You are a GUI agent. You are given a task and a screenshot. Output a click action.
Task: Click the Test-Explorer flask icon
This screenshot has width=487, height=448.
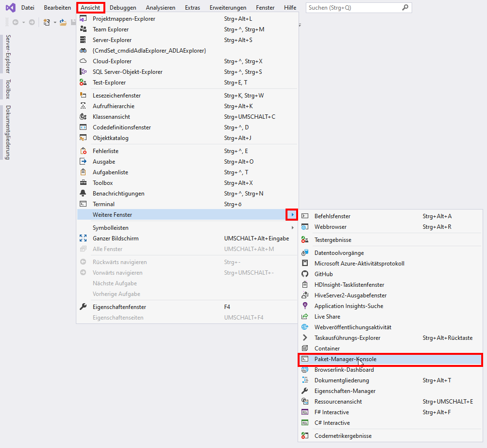pos(83,82)
